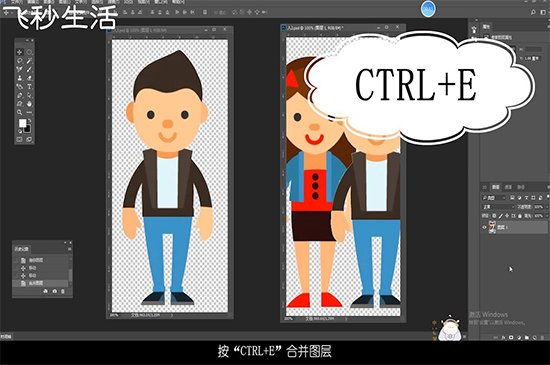Open the blend mode dropdown in Layers panel
This screenshot has height=365, width=550.
tap(498, 207)
